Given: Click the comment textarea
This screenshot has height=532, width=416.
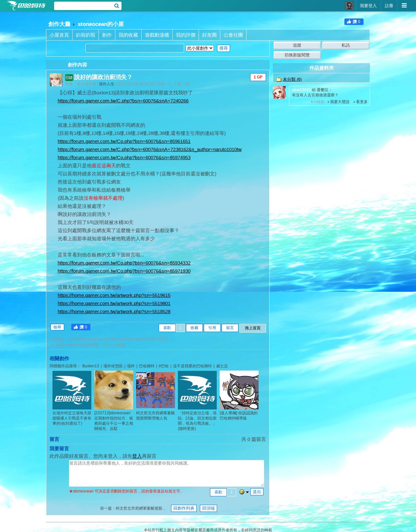Looking at the screenshot, I should [x=167, y=473].
